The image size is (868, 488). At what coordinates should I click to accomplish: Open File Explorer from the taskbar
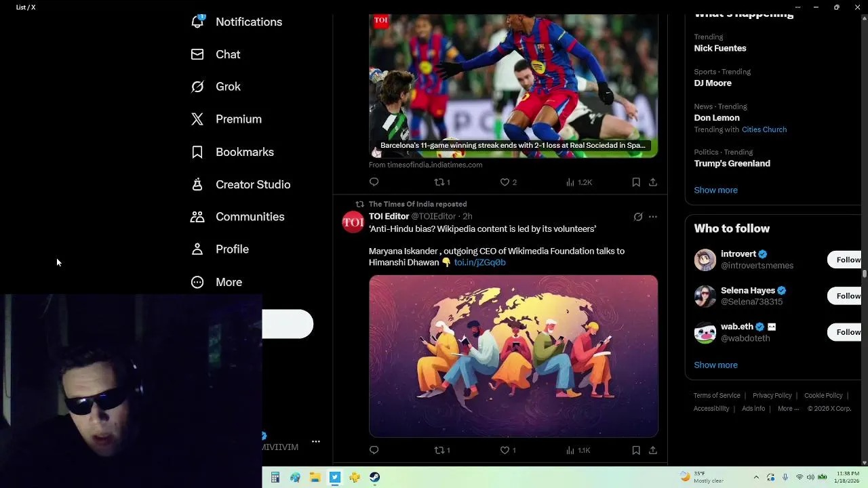pyautogui.click(x=315, y=477)
